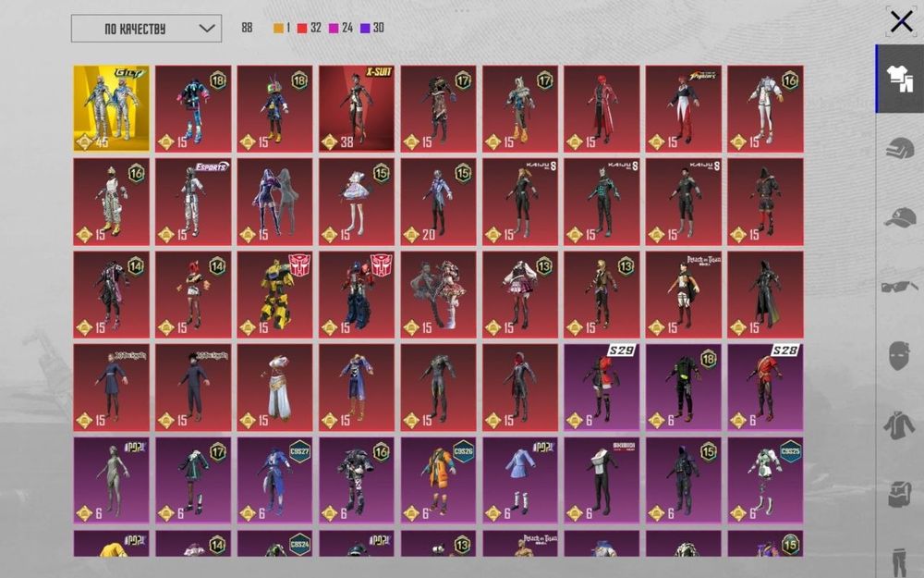
Task: Select the S28 season red outfit
Action: pyautogui.click(x=765, y=387)
